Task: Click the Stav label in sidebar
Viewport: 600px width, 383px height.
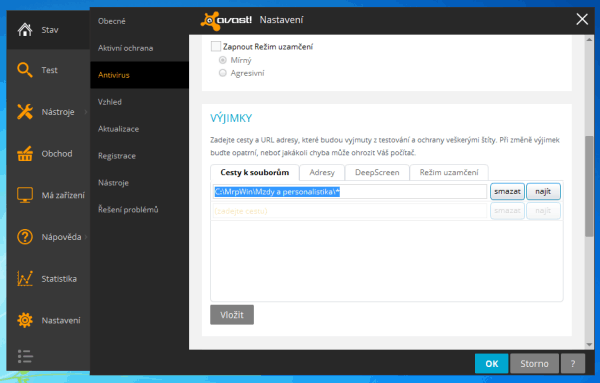Action: point(50,30)
